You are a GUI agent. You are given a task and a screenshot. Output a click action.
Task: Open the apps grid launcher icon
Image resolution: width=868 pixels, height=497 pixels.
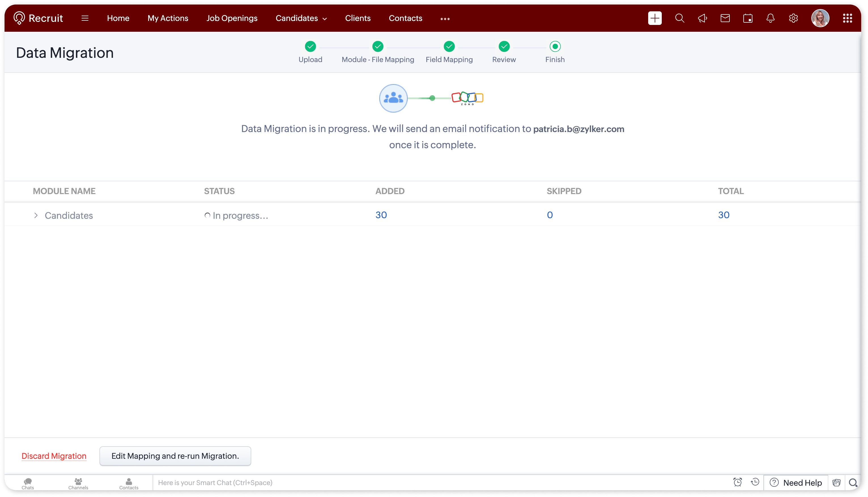click(x=847, y=18)
